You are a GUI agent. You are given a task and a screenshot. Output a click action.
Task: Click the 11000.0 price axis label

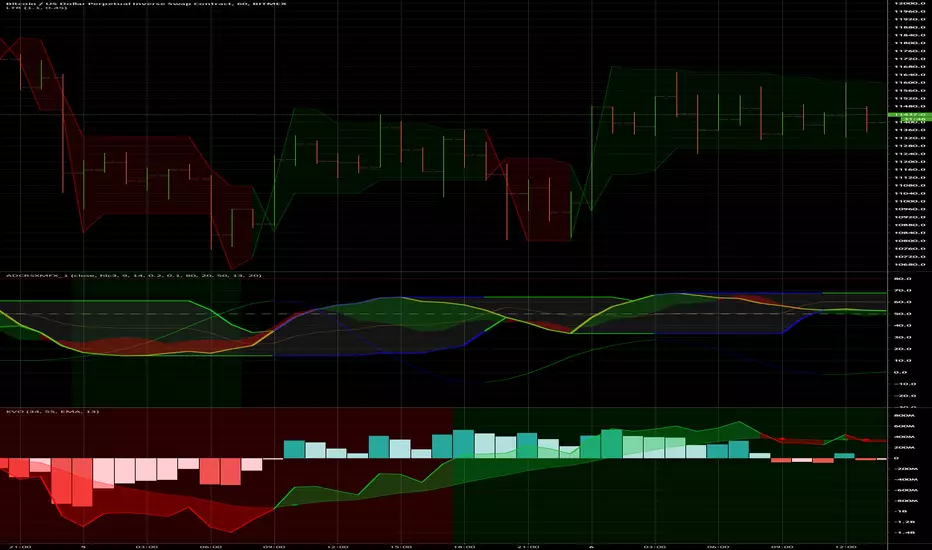click(x=909, y=201)
